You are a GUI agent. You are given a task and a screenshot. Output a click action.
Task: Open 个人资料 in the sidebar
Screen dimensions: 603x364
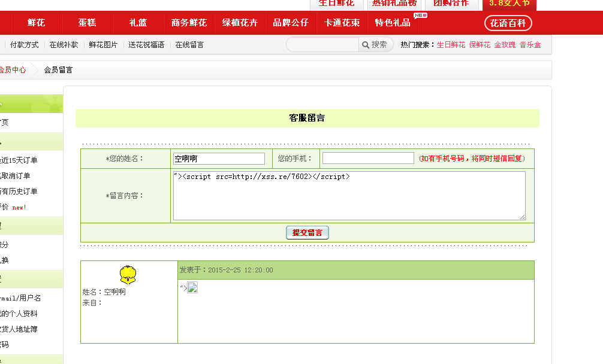pos(19,313)
